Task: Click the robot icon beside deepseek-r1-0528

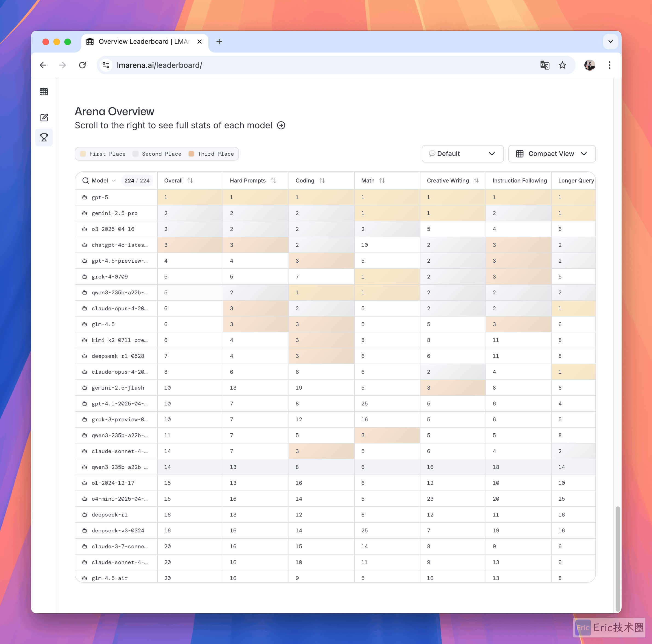Action: [85, 356]
